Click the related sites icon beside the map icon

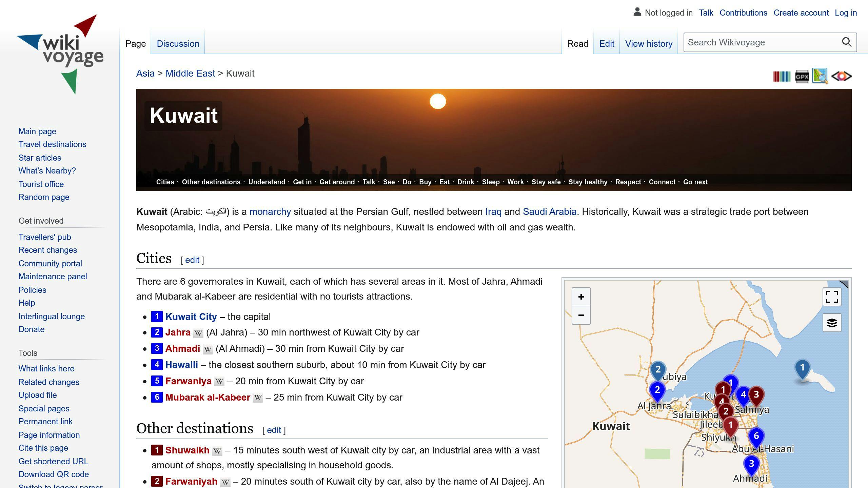tap(841, 76)
